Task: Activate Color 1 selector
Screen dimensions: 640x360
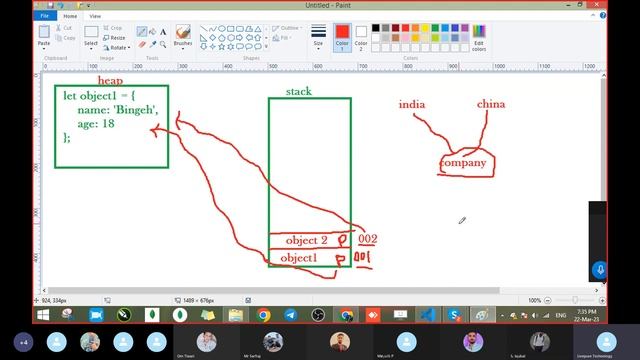Action: point(342,38)
